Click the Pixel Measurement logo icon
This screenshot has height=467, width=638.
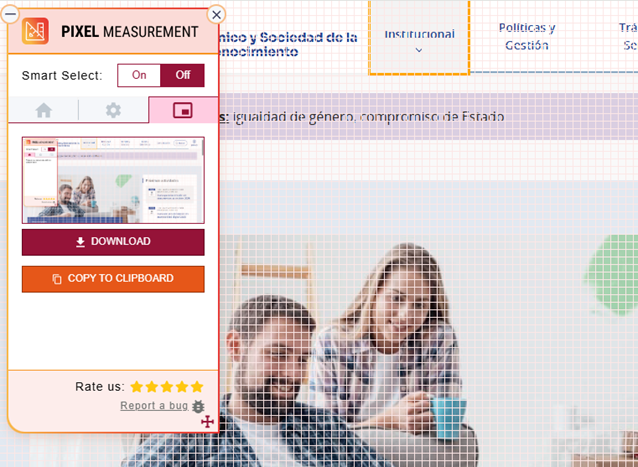click(35, 31)
